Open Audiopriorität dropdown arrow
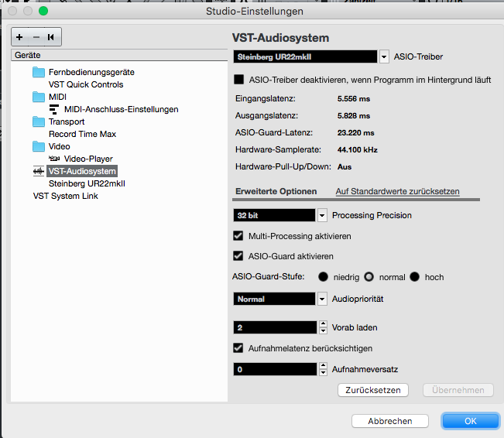Image resolution: width=504 pixels, height=438 pixels. click(322, 299)
